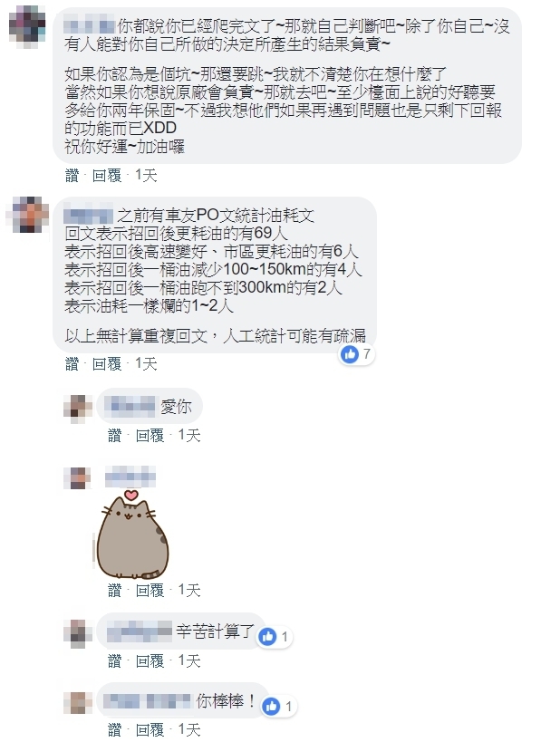Reply to the first long comment
Screen dimensions: 560x742
pyautogui.click(x=107, y=176)
